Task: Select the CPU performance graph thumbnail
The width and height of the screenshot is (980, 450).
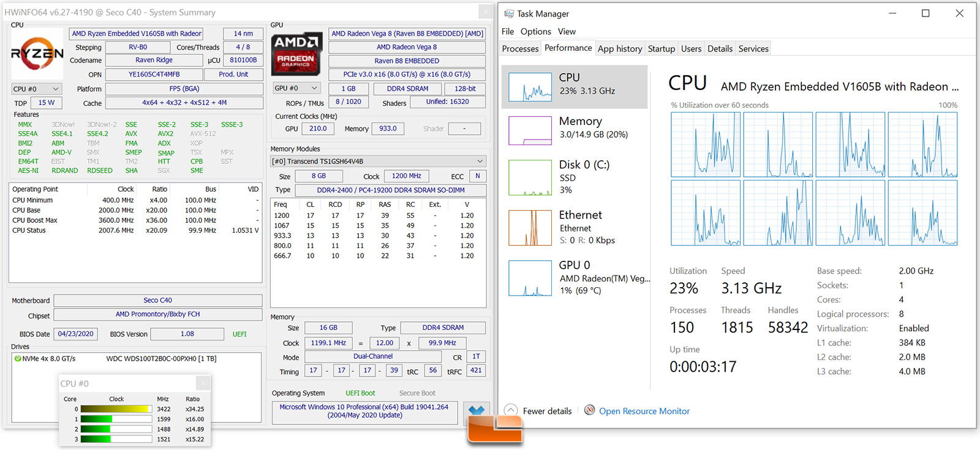Action: point(530,87)
